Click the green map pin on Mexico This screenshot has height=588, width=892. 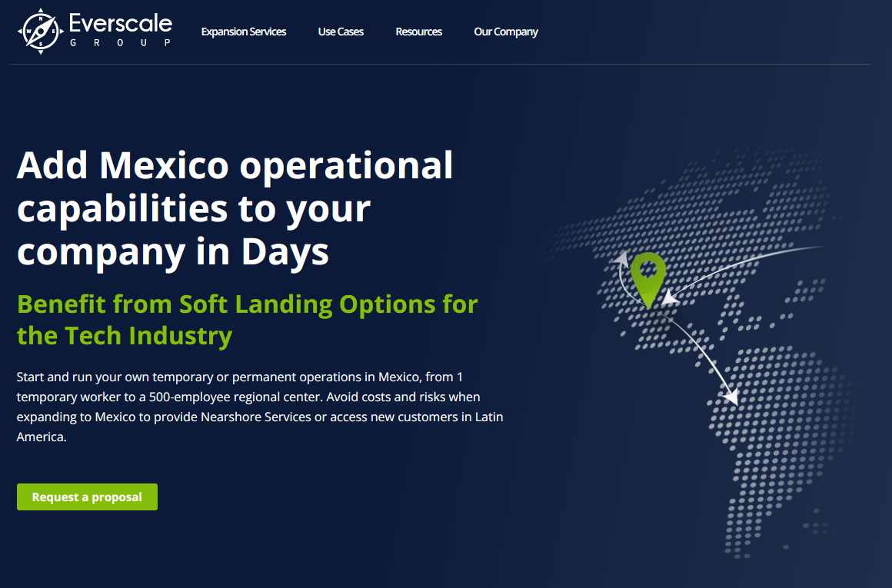pyautogui.click(x=648, y=281)
